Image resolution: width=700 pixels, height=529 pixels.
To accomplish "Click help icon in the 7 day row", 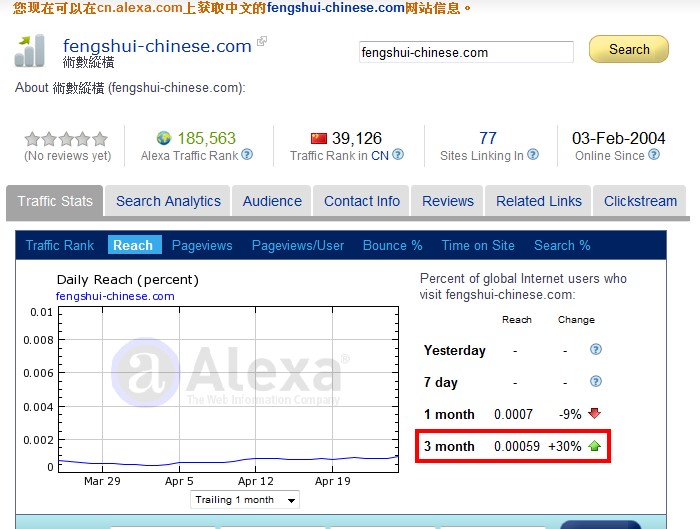I will point(596,382).
